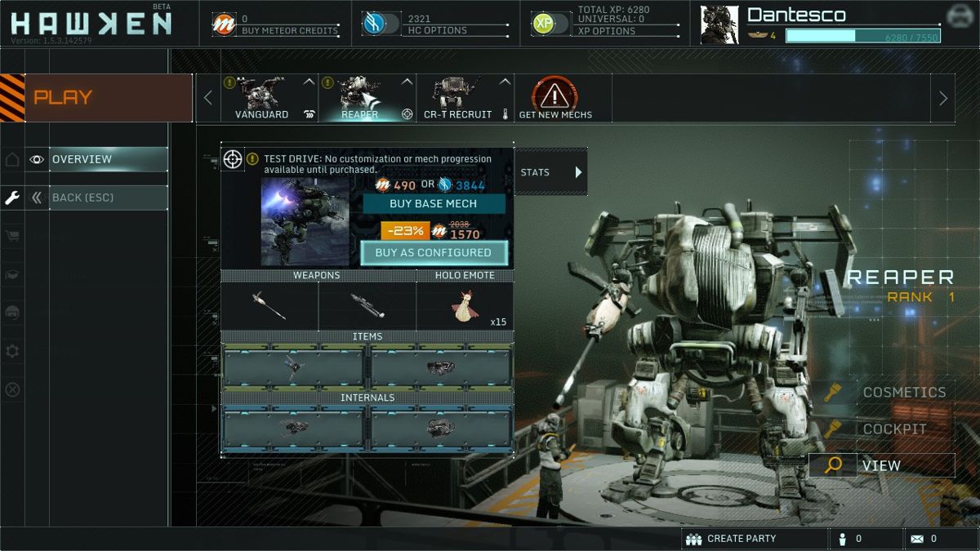Select the shopping cart icon in sidebar
The width and height of the screenshot is (980, 551).
(x=11, y=237)
